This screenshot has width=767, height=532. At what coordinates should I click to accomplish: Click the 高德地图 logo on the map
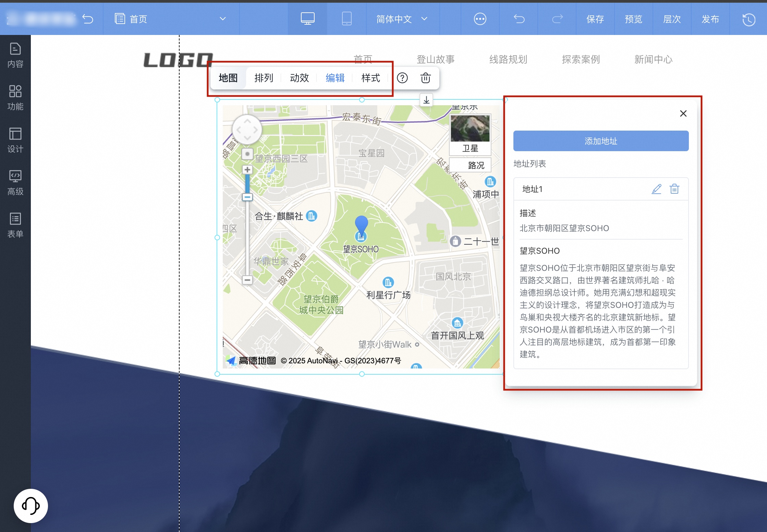251,361
